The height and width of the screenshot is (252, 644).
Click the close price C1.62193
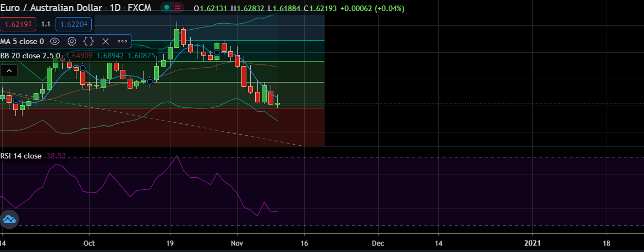(x=321, y=8)
